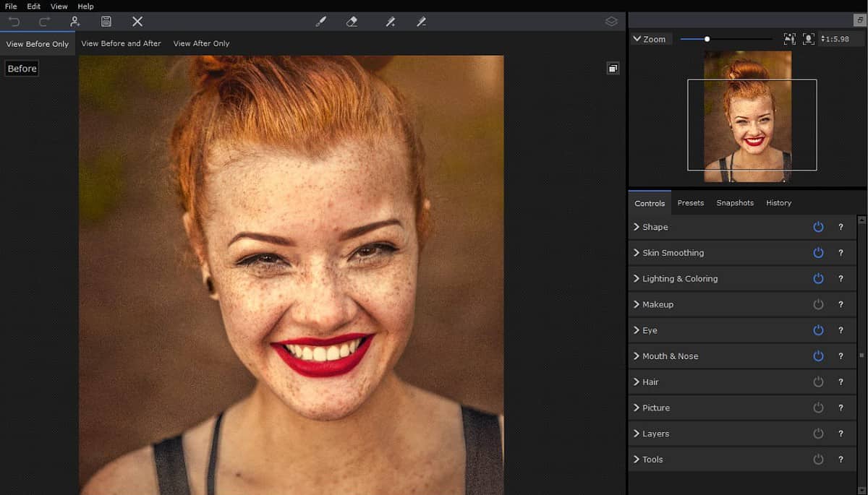This screenshot has height=495, width=868.
Task: Open help for Mouth & Nose controls
Action: (841, 356)
